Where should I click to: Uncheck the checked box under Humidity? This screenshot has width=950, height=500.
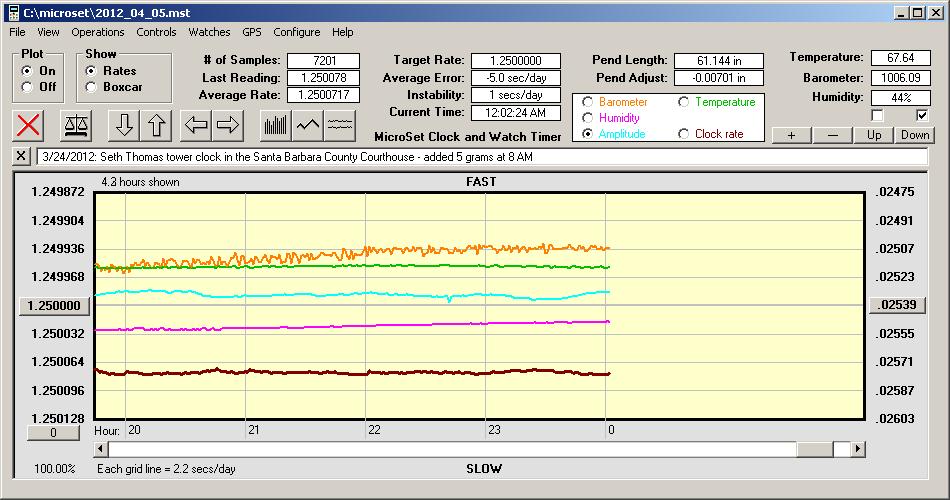click(x=923, y=116)
